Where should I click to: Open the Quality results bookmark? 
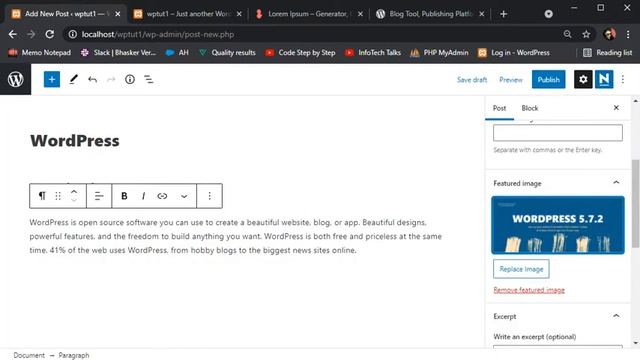point(227,52)
